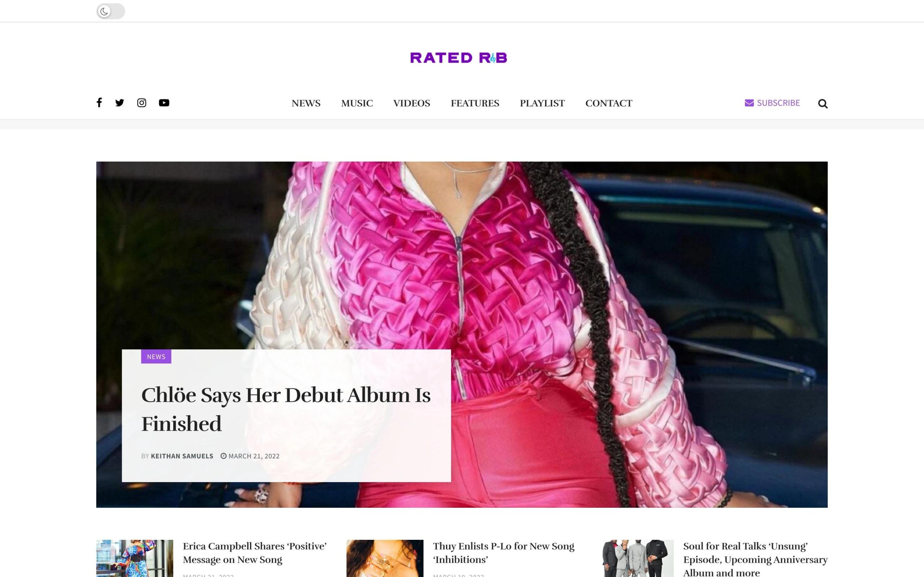Open the YouTube social icon
Screen dimensions: 924x577
pyautogui.click(x=164, y=103)
